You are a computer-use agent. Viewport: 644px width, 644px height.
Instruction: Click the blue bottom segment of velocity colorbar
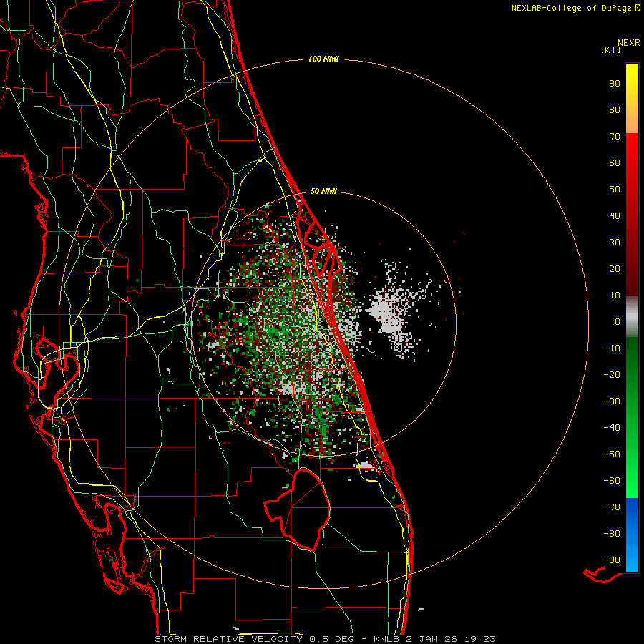click(632, 535)
